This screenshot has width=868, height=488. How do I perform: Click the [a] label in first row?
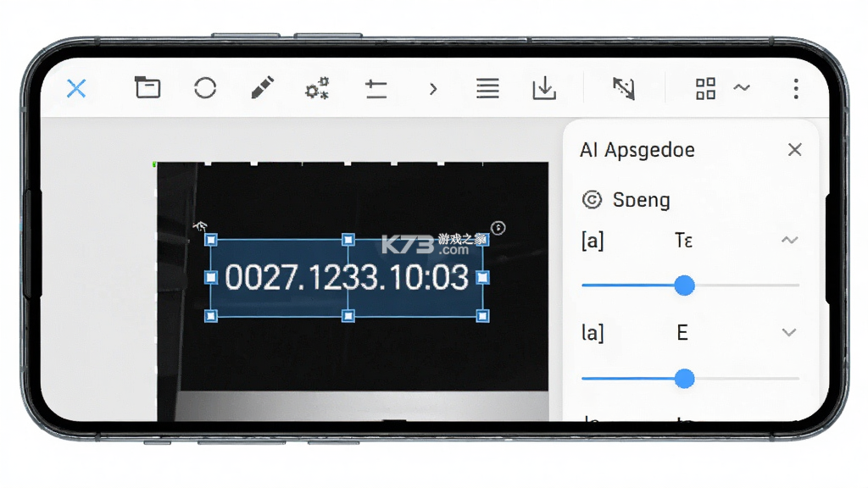(593, 241)
